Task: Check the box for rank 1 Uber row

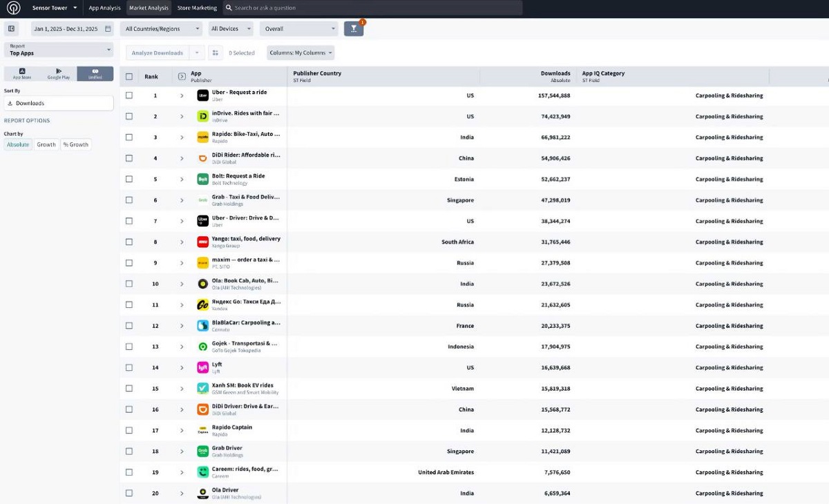Action: tap(129, 95)
